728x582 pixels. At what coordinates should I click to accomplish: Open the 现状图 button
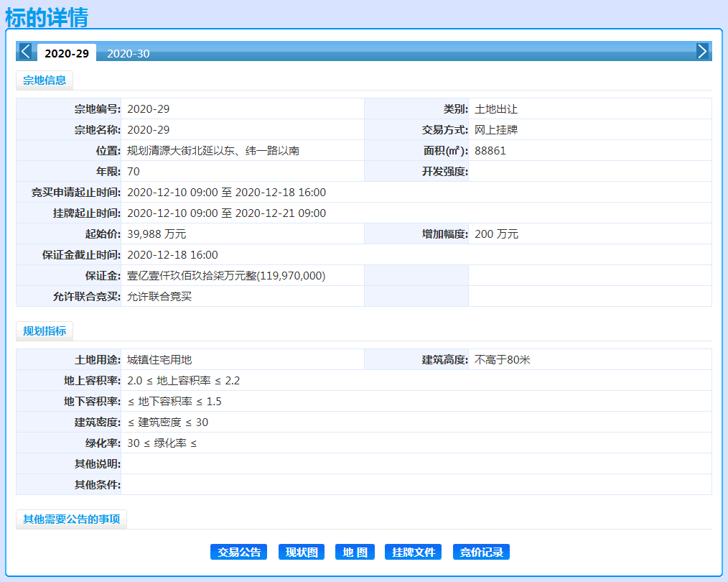[302, 552]
